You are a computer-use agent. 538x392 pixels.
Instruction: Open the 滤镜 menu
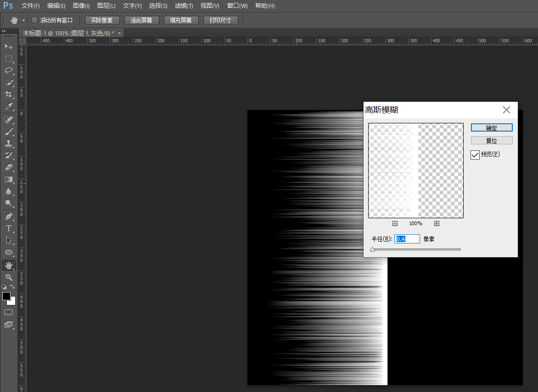point(184,6)
